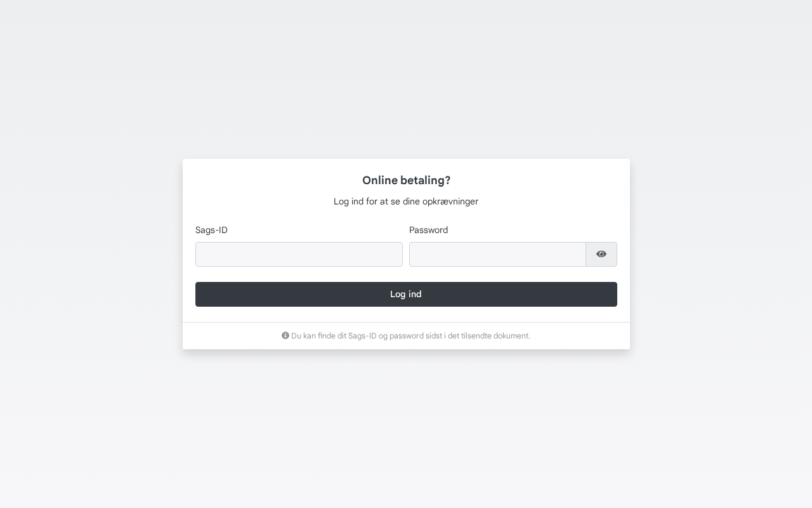Click the circled "i" before "Du kan finde"

pyautogui.click(x=285, y=335)
